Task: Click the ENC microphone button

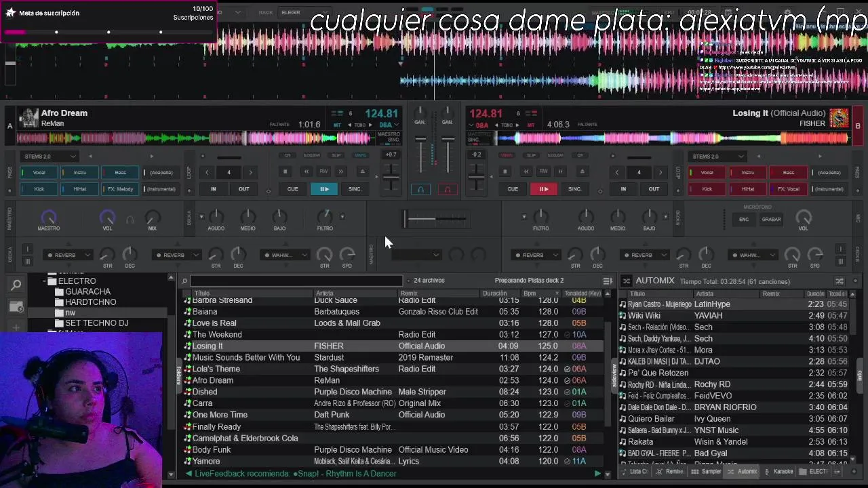Action: tap(744, 220)
